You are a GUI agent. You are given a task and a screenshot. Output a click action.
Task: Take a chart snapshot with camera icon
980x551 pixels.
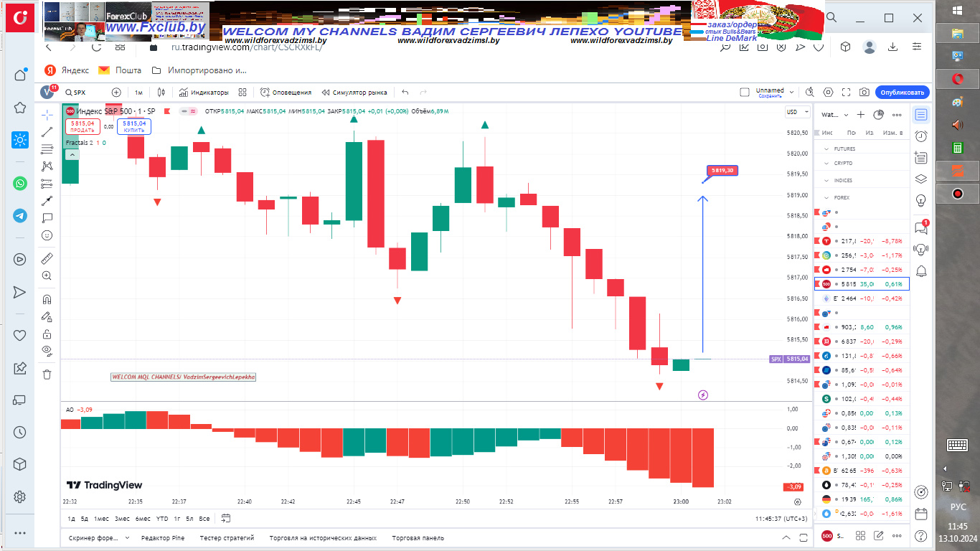click(864, 93)
